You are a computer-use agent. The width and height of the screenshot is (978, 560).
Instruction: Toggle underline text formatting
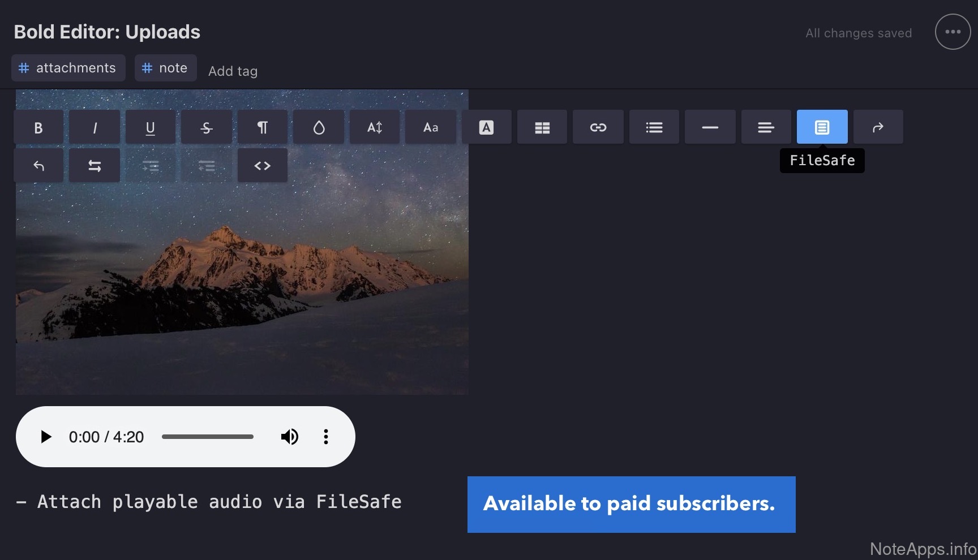(x=150, y=128)
